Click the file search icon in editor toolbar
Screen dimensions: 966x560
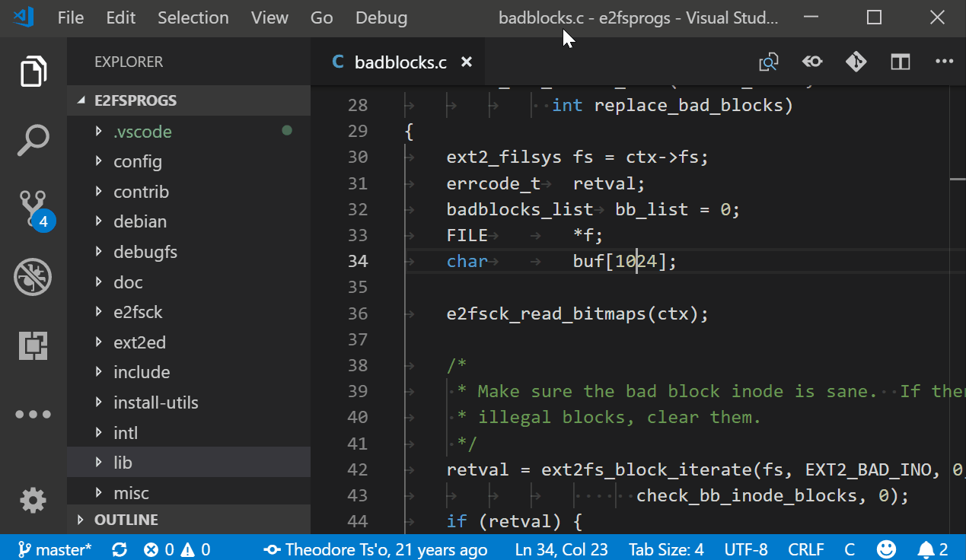[769, 62]
